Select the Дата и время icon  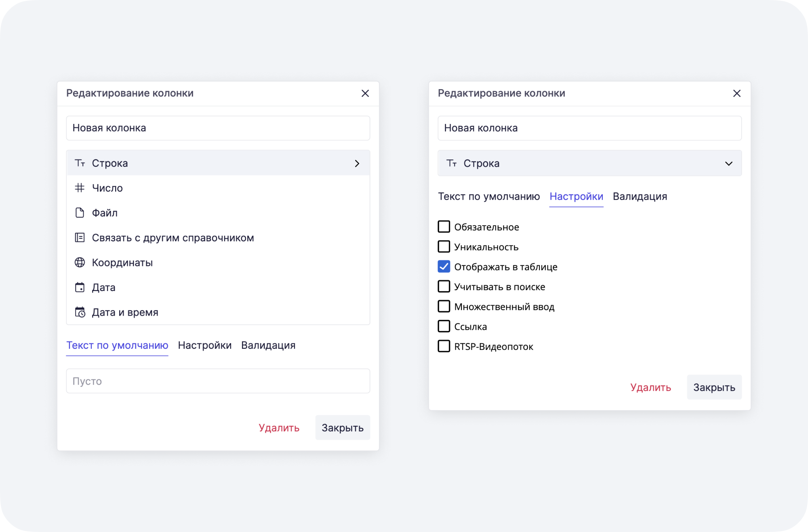coord(80,312)
